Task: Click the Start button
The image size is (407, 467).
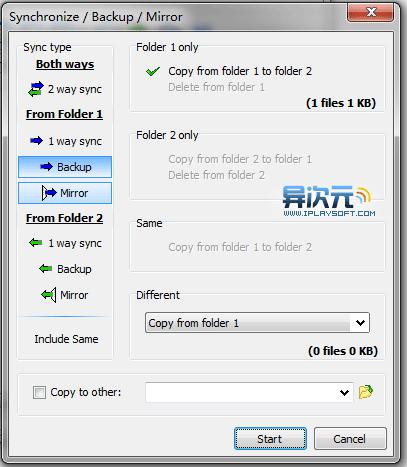Action: pos(270,439)
